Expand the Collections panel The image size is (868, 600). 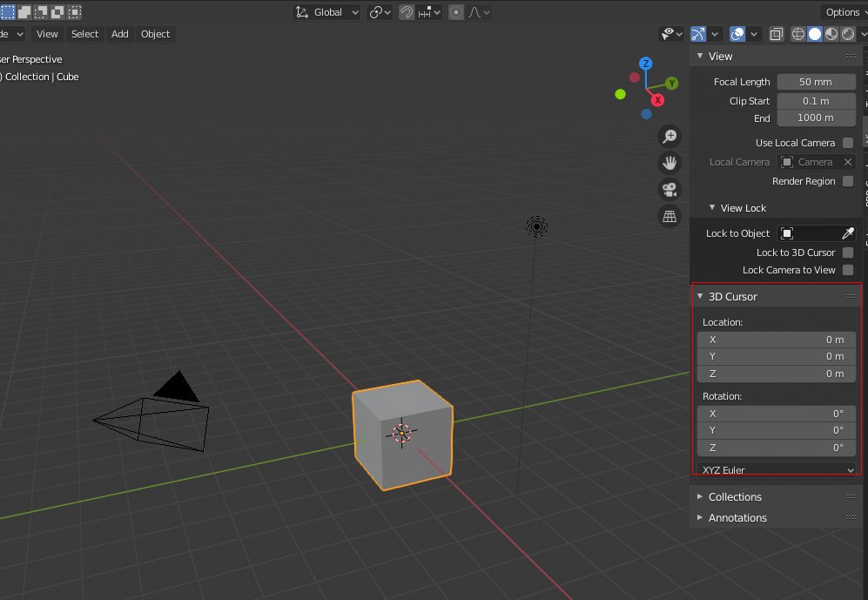700,496
